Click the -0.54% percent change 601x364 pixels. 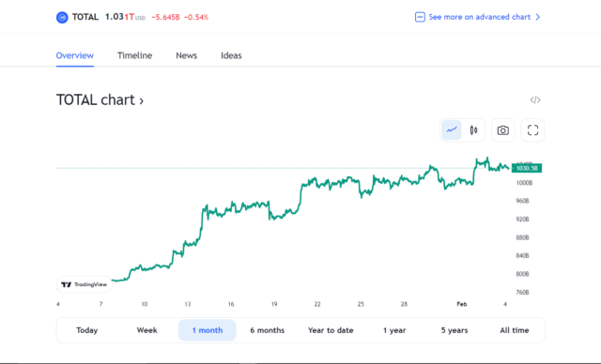pos(196,17)
